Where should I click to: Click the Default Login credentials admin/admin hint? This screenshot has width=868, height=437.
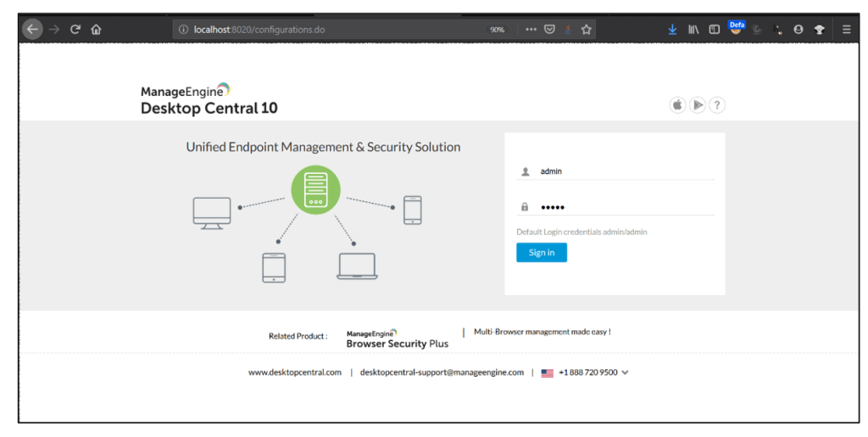[581, 232]
